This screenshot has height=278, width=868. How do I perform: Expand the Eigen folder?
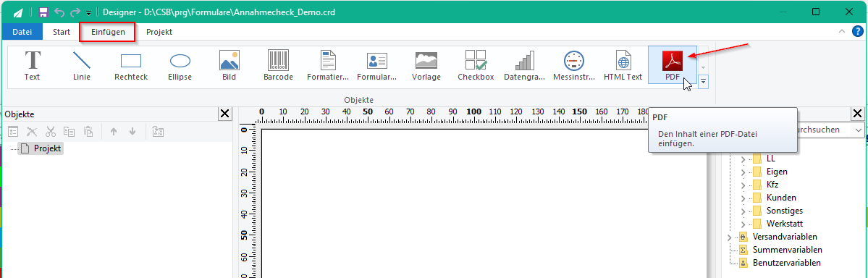[743, 172]
